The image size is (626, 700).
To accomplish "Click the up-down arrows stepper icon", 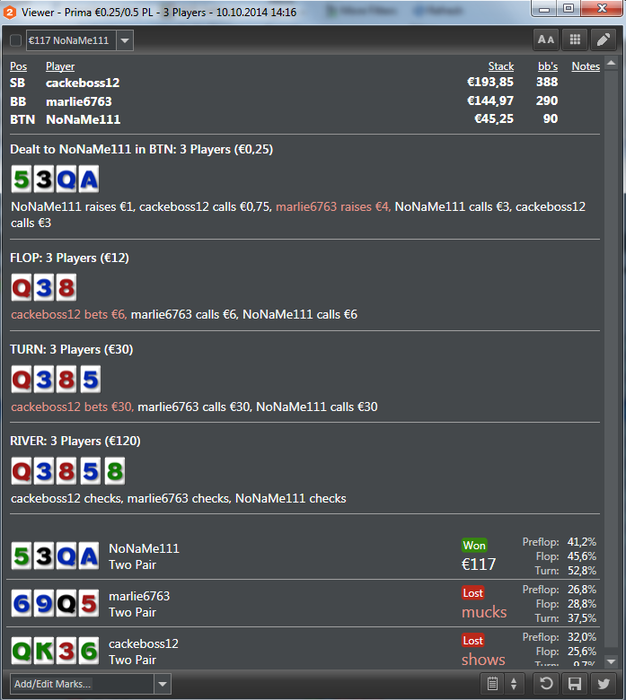I will click(x=513, y=683).
